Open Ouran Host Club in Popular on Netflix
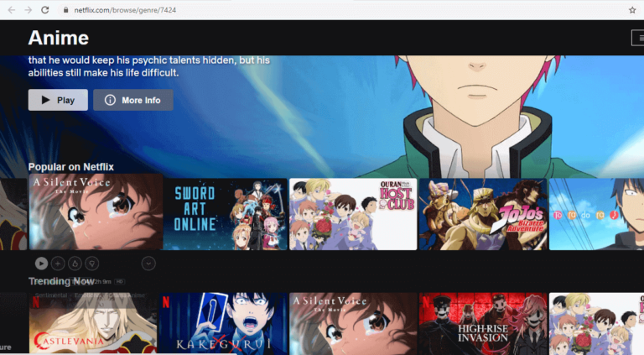The width and height of the screenshot is (644, 355). coord(353,214)
